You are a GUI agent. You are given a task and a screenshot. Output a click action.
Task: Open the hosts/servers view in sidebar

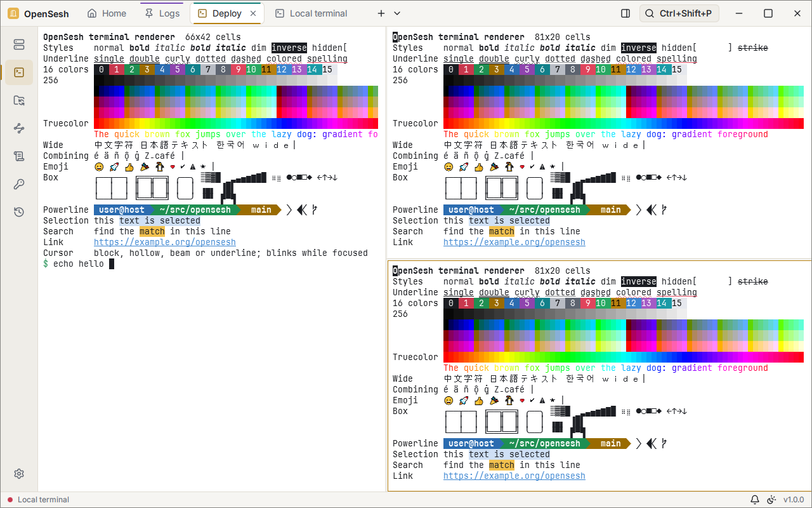pyautogui.click(x=19, y=44)
